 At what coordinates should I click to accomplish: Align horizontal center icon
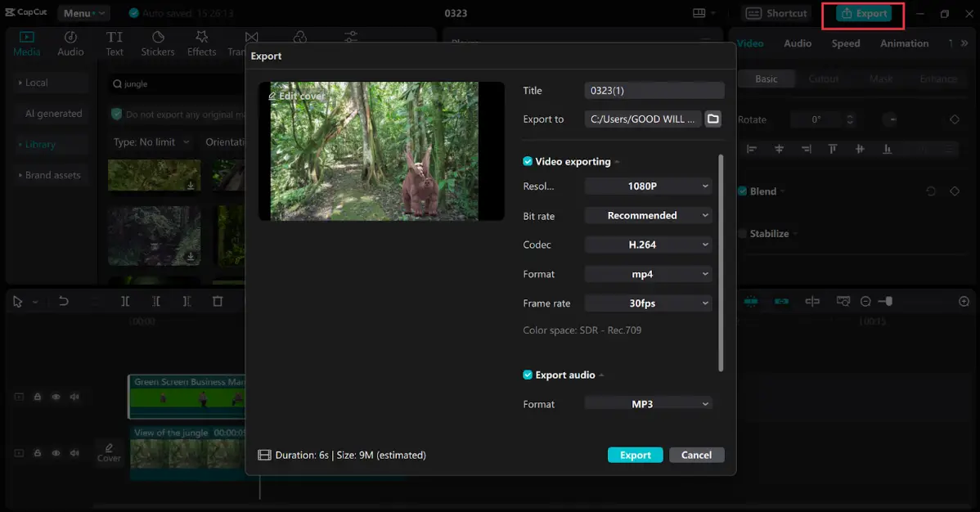tap(779, 149)
